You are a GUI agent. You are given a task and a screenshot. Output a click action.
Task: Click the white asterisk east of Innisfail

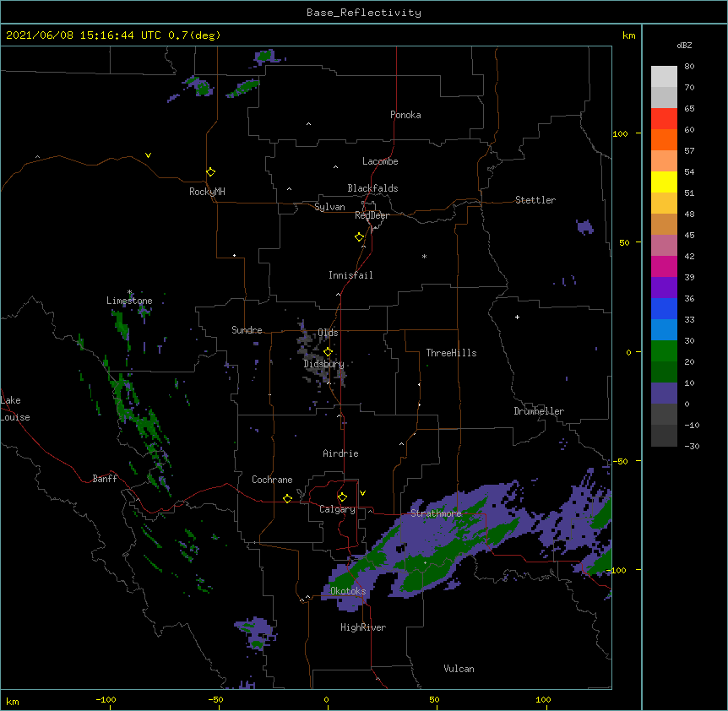[424, 256]
